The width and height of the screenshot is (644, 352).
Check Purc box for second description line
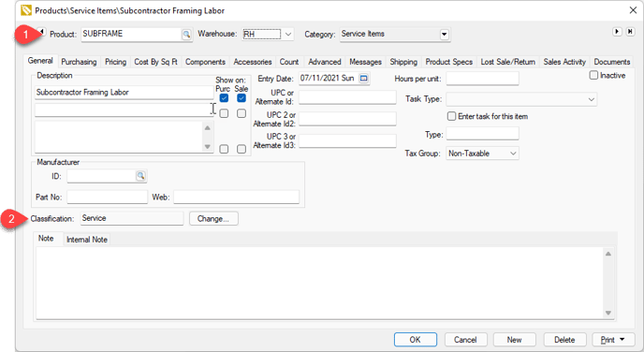[x=224, y=113]
